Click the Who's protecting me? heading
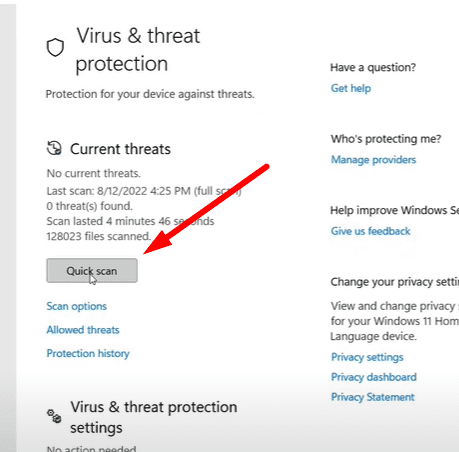Screen dimensions: 459x452 tap(386, 139)
